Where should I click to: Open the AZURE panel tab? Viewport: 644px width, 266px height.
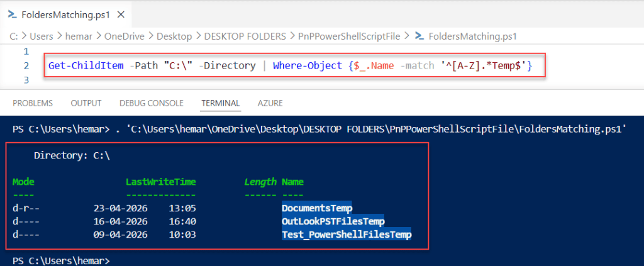click(270, 103)
